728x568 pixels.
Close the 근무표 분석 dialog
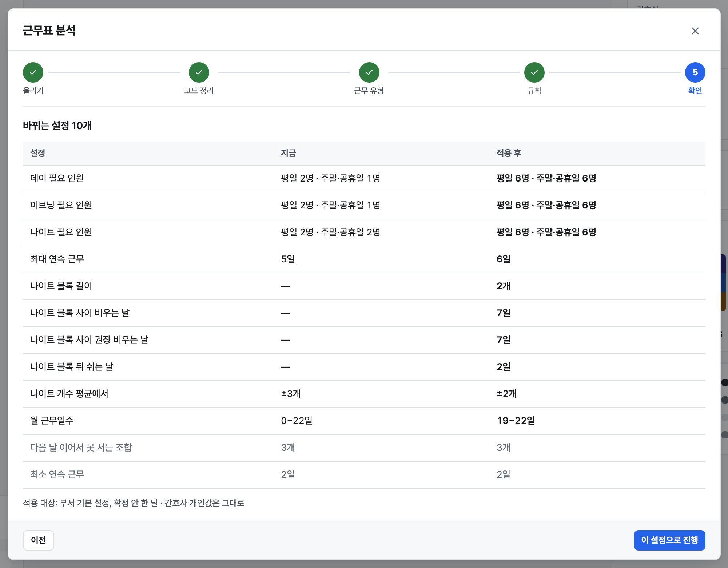coord(695,31)
